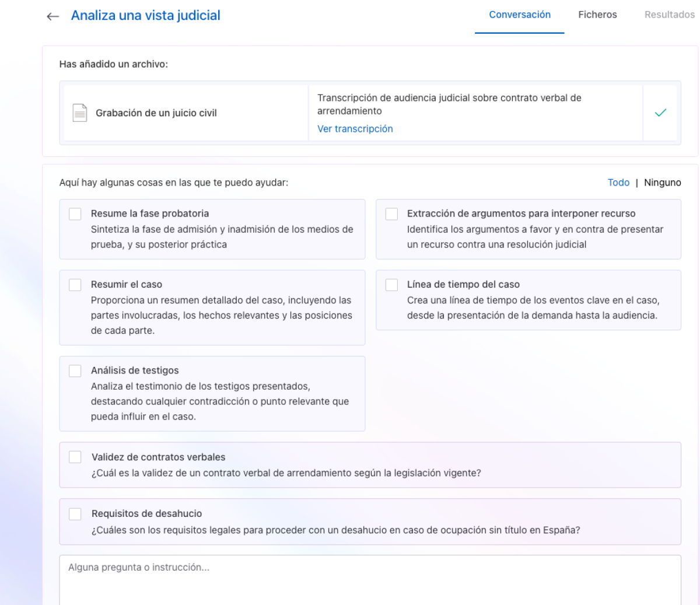This screenshot has height=605, width=700.
Task: Click the Resume la fase probatoria title
Action: pos(150,214)
